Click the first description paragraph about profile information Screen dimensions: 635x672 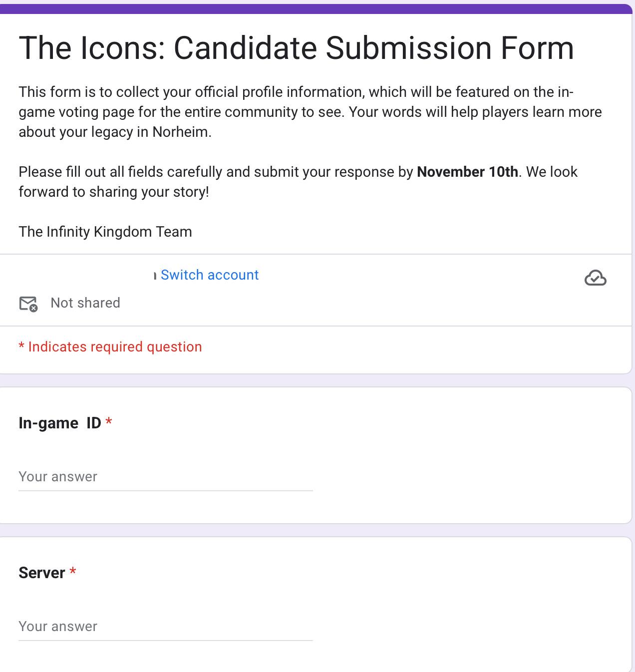310,112
